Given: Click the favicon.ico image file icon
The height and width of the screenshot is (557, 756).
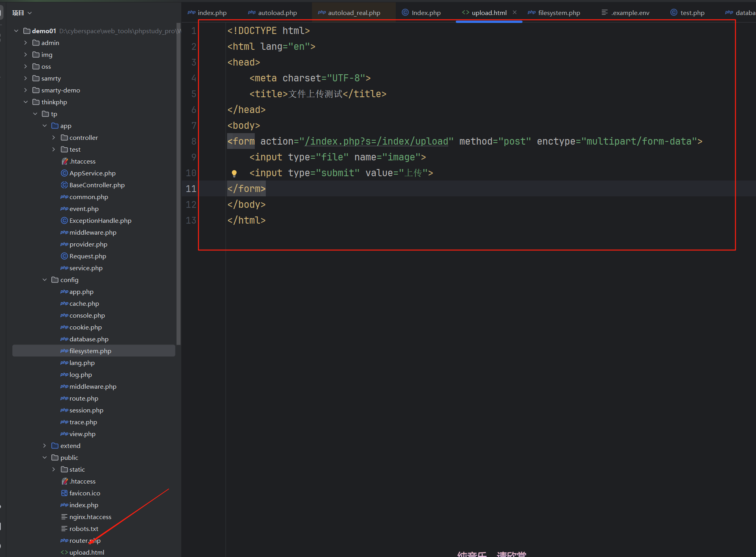Looking at the screenshot, I should pos(64,493).
